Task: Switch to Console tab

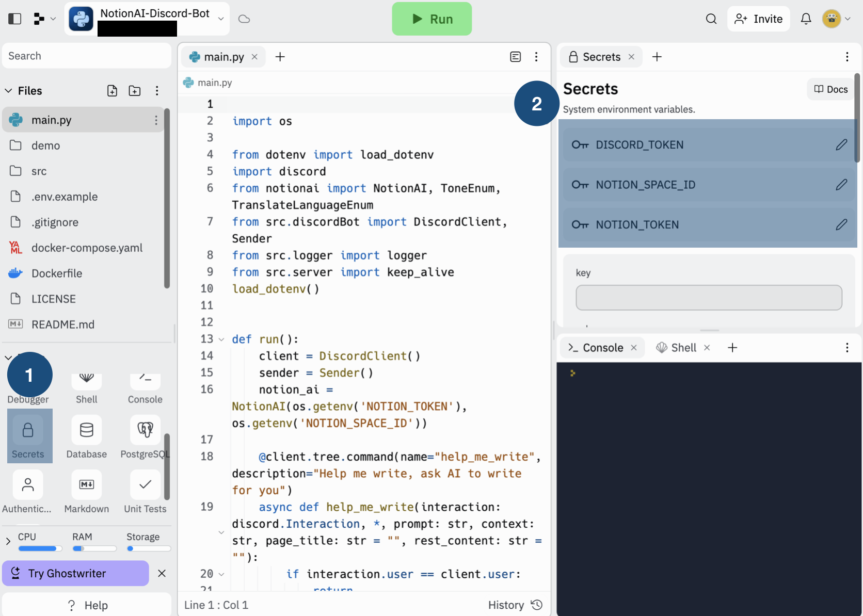Action: point(601,348)
